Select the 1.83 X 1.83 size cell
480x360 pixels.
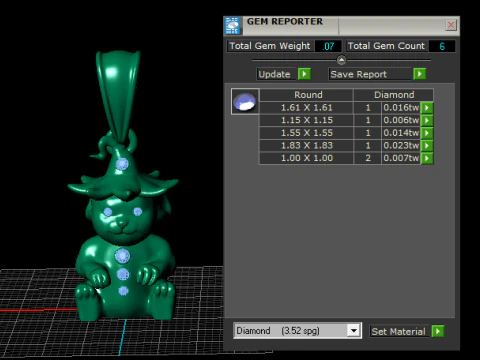[x=306, y=146]
